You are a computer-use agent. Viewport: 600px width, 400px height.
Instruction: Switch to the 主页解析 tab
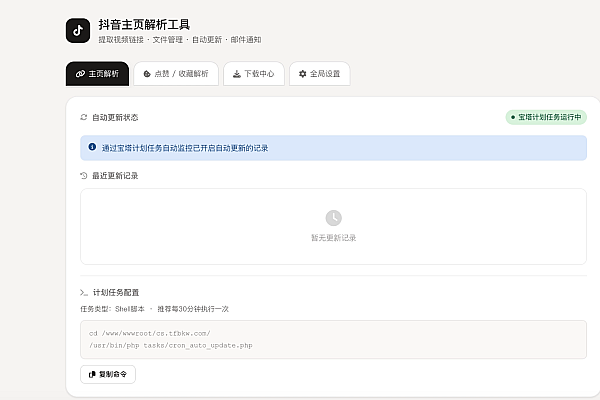(98, 74)
